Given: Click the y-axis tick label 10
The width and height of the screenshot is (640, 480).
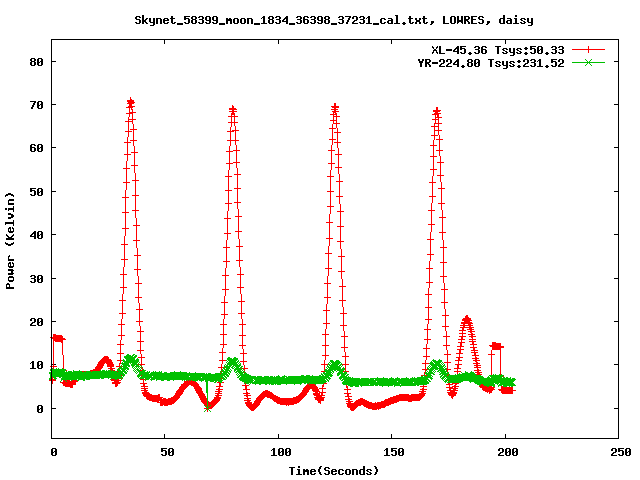Looking at the screenshot, I should point(37,365).
